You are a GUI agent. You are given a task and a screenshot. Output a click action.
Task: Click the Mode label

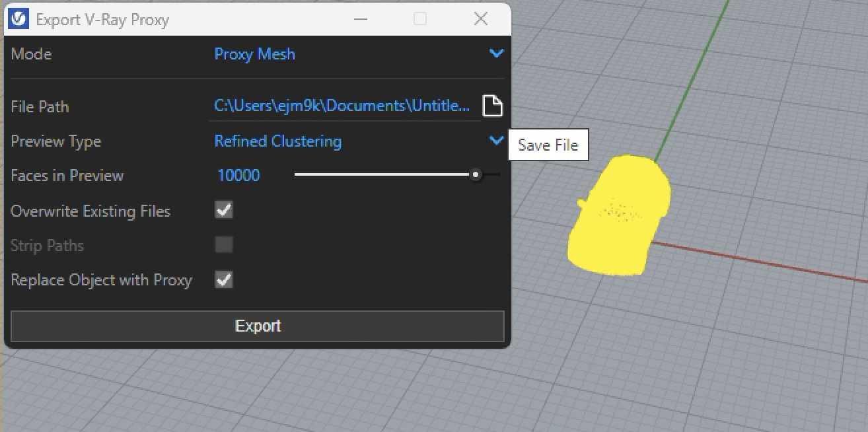(x=31, y=54)
